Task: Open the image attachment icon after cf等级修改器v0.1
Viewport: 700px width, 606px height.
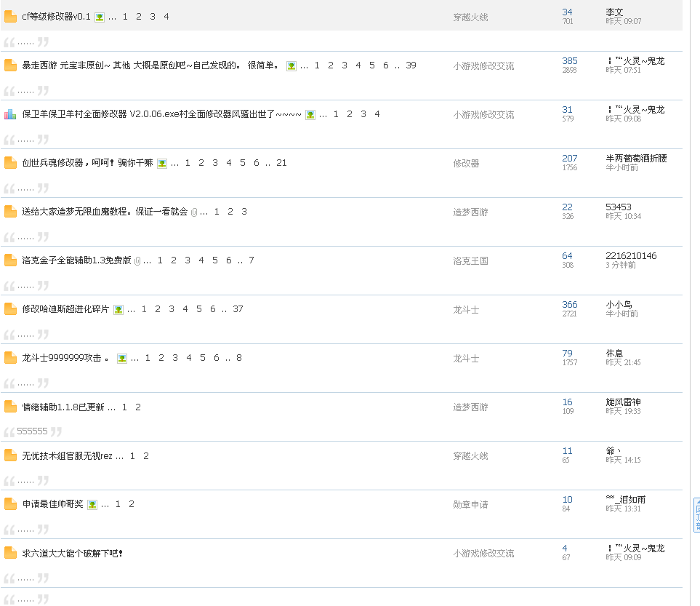Action: [100, 17]
